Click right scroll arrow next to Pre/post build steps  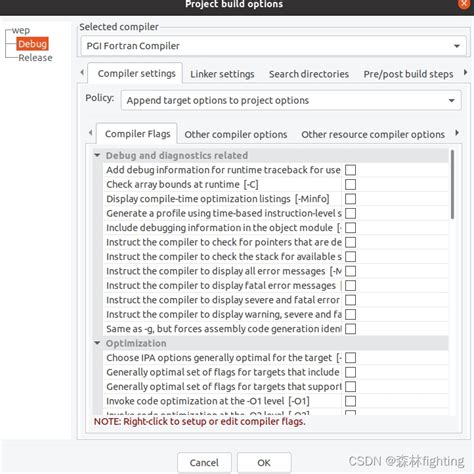pos(465,72)
